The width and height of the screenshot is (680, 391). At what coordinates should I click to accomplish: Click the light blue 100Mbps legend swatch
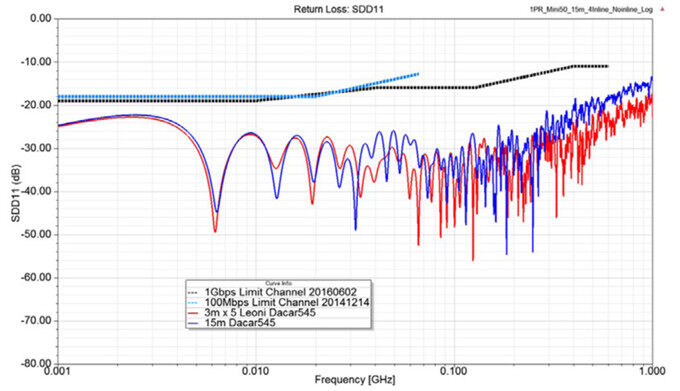[193, 303]
